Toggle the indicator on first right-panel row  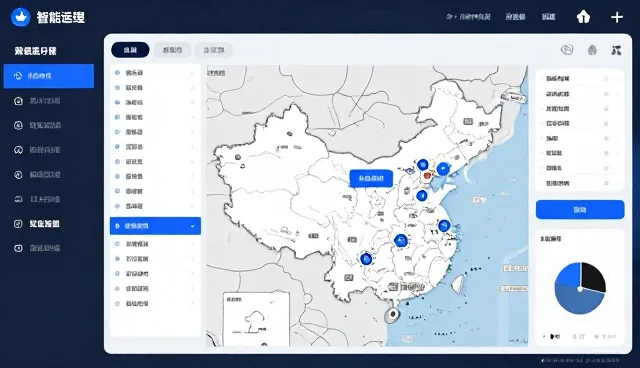tap(607, 78)
